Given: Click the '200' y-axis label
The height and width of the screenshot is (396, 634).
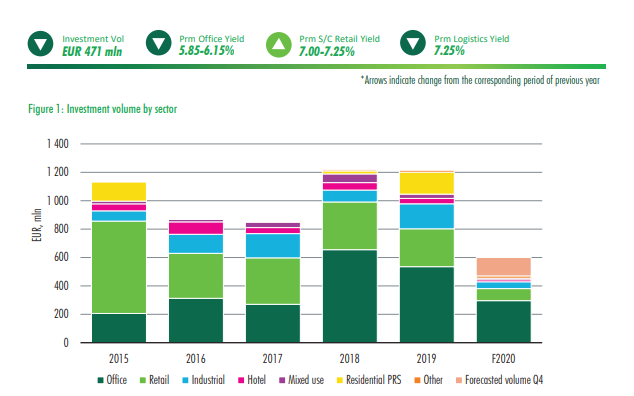Looking at the screenshot, I should (x=61, y=314).
